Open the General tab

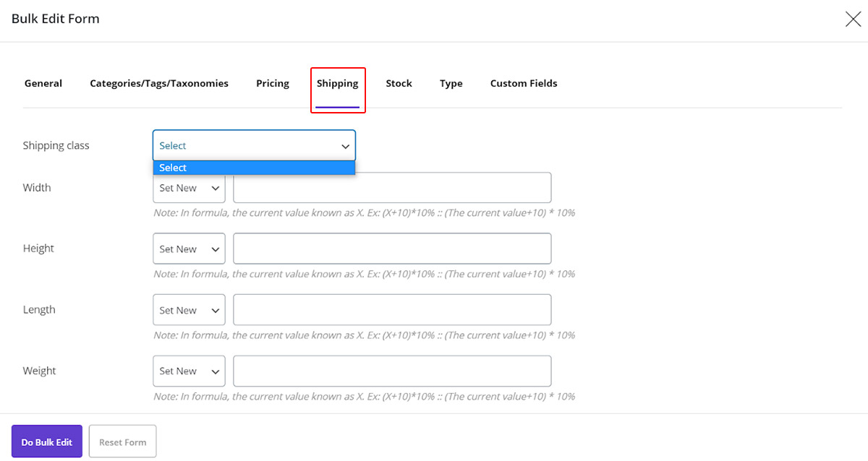(43, 84)
